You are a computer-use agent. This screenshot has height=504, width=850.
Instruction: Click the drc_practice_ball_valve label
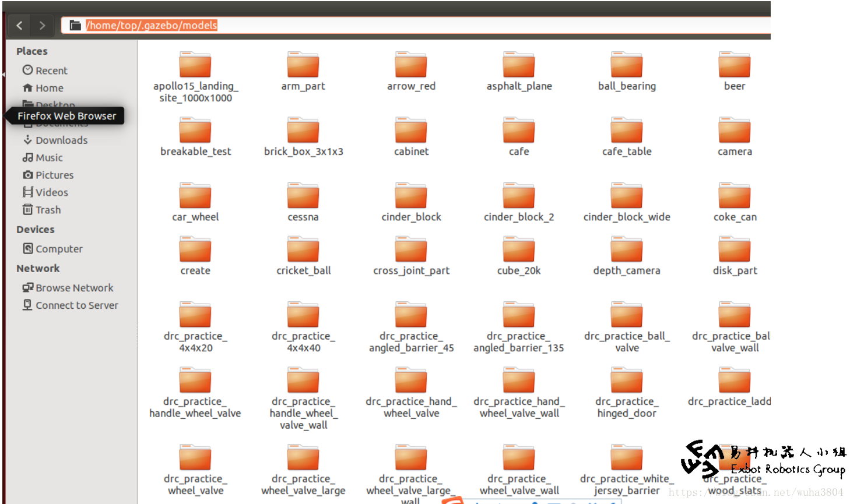(x=627, y=342)
